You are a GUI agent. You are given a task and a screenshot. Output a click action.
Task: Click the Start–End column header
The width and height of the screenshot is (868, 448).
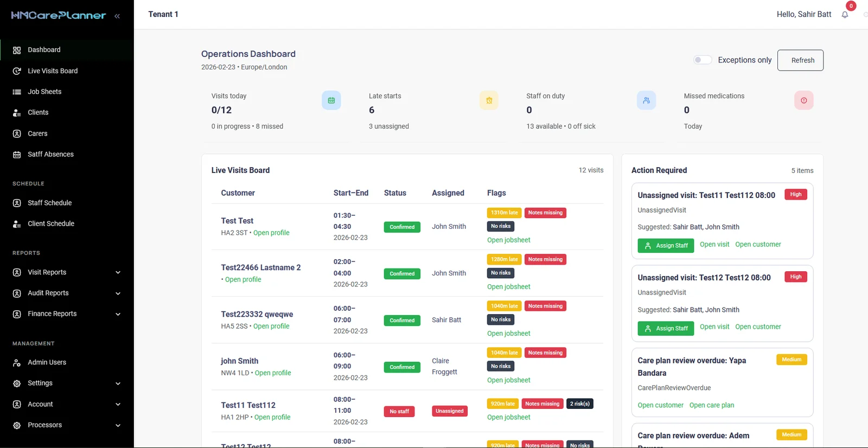[350, 193]
